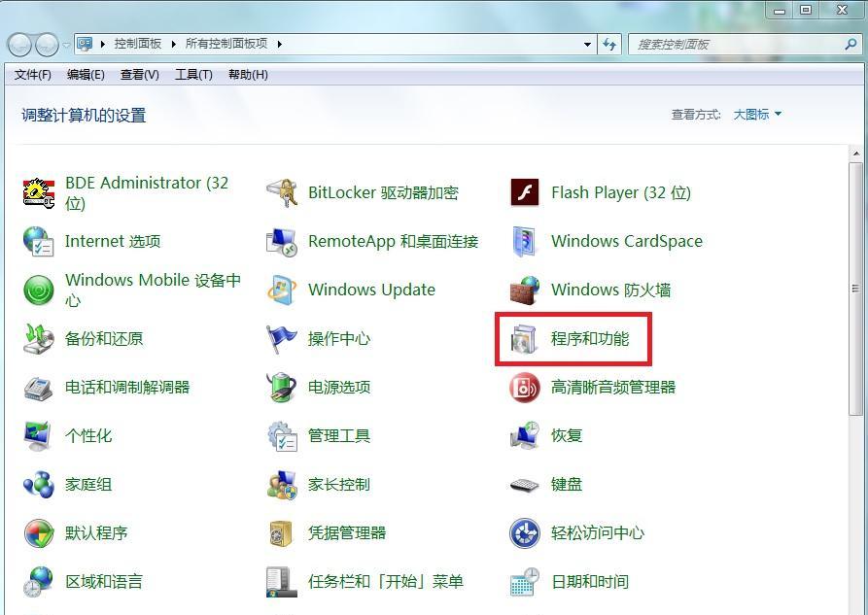Open the BDE Administrator icon
Screen dimensions: 868x615
click(39, 192)
